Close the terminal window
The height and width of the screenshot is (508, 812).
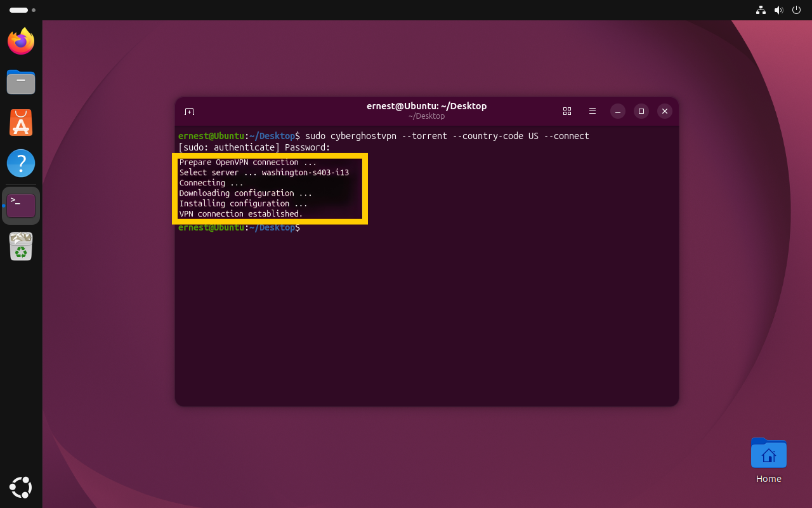[x=665, y=111]
